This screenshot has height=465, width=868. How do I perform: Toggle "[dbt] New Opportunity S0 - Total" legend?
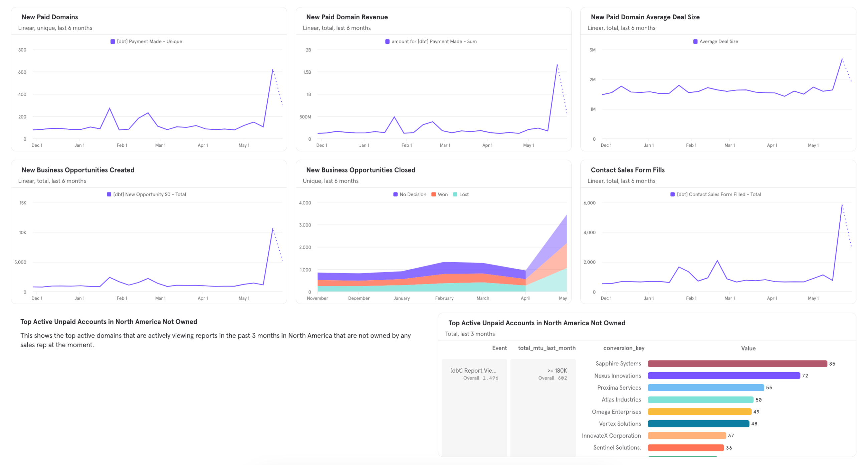pyautogui.click(x=147, y=194)
